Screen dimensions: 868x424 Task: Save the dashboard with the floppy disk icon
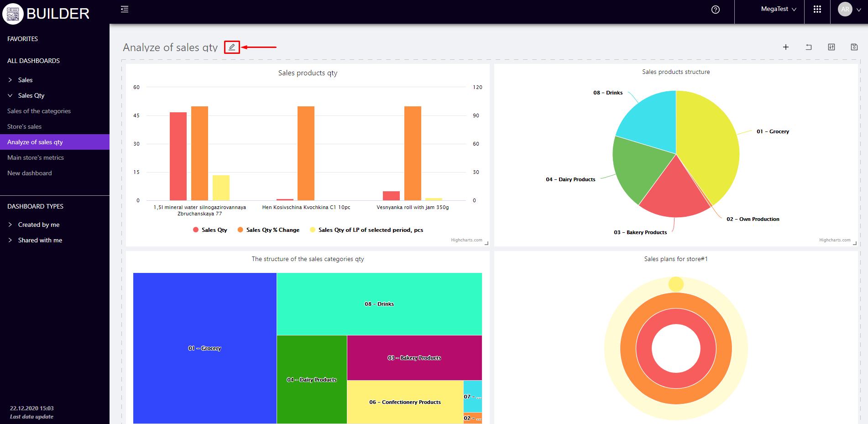[854, 47]
